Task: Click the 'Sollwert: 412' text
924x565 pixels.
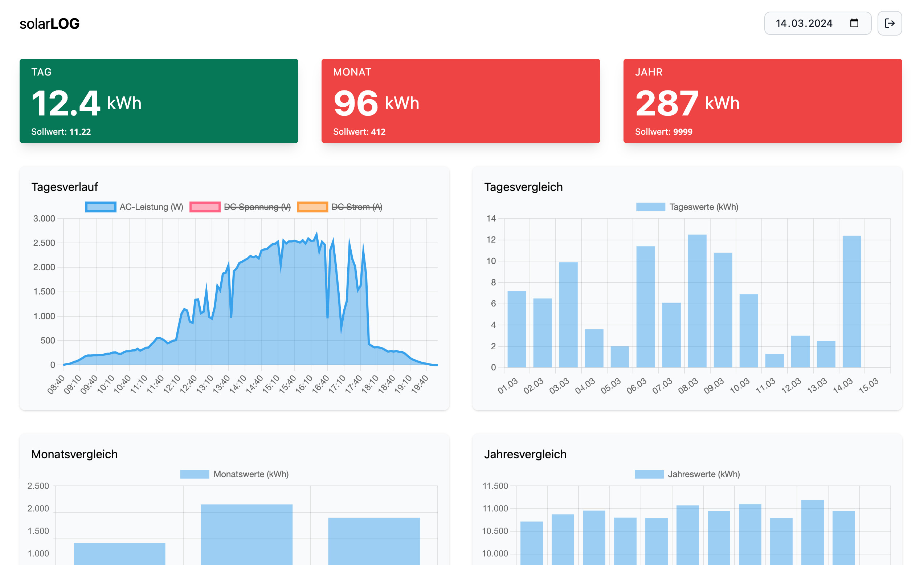Action: pyautogui.click(x=359, y=132)
